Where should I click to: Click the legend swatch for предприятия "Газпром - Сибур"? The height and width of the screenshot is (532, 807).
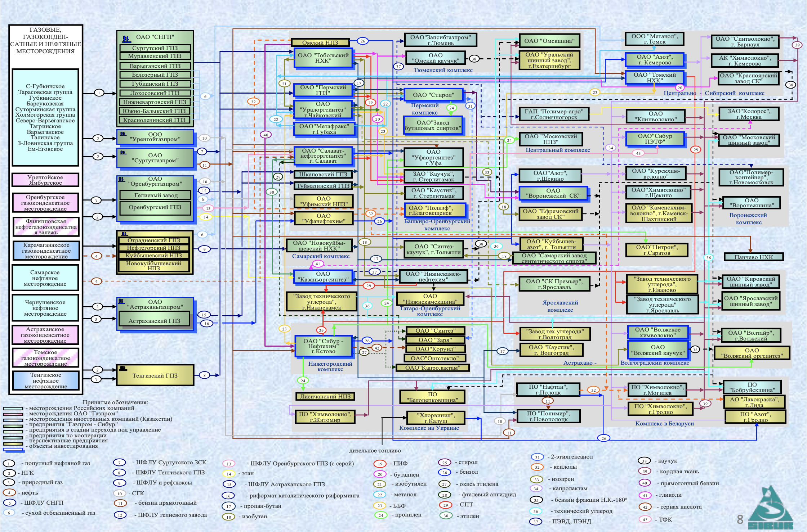click(x=13, y=426)
